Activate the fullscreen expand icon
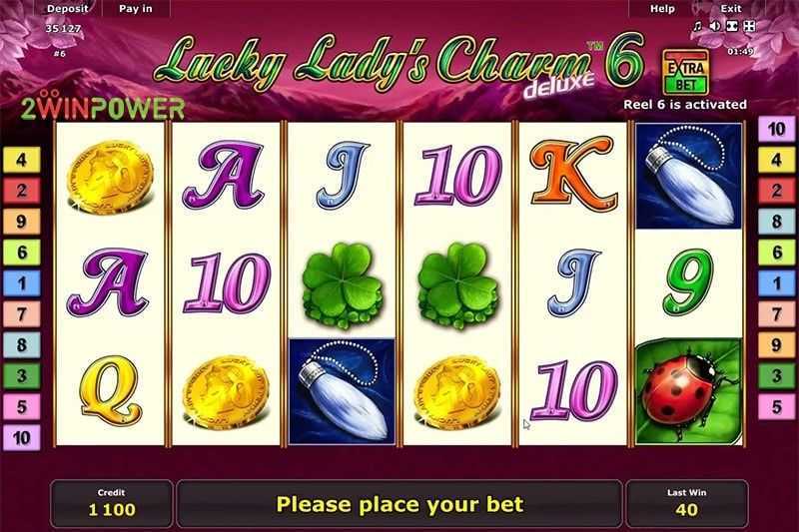The width and height of the screenshot is (799, 532). [749, 26]
